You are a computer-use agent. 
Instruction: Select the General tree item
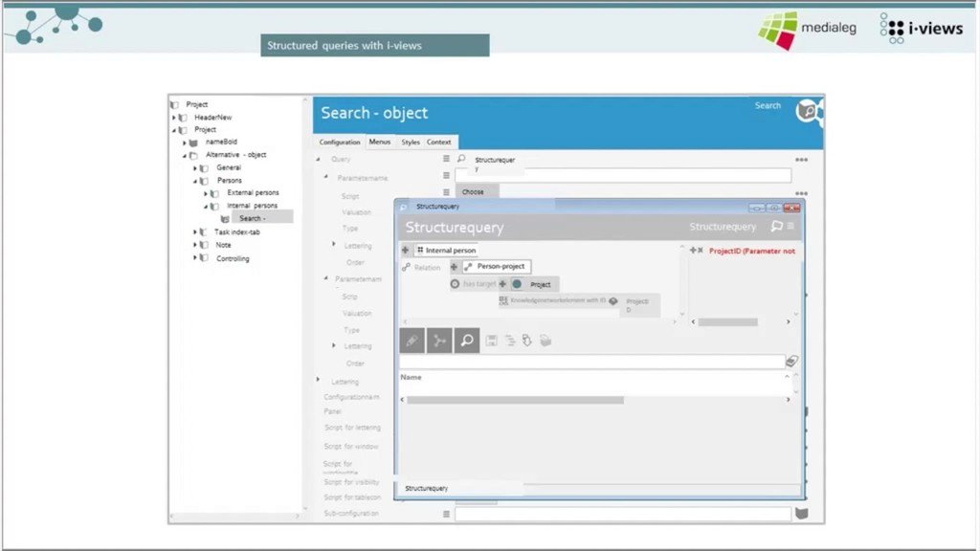(229, 167)
